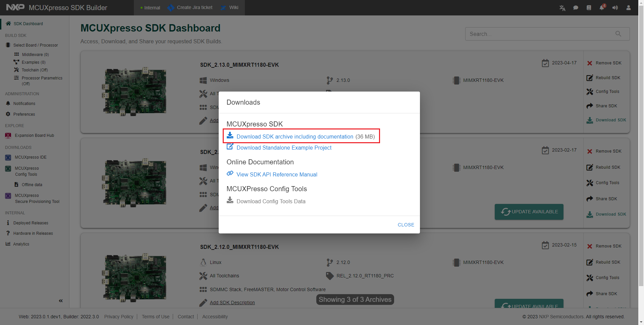Click the translate language icon in header
Screen dimensions: 644x325
pyautogui.click(x=562, y=8)
